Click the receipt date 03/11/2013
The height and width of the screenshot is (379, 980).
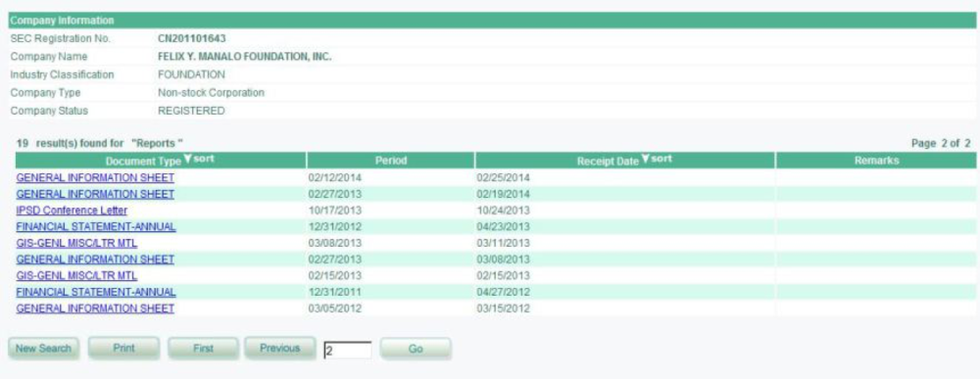coord(503,243)
